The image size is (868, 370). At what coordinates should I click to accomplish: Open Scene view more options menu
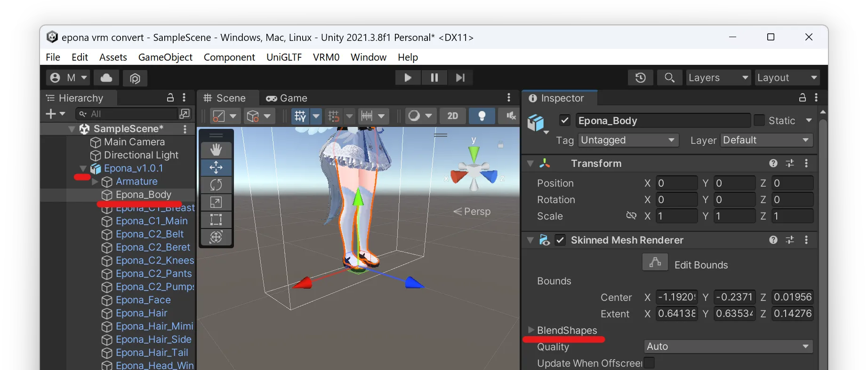509,98
